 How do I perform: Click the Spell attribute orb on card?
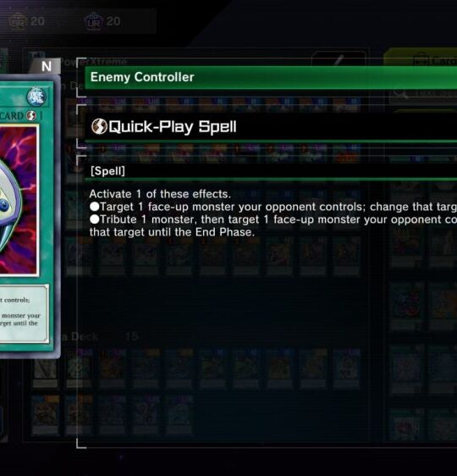click(36, 97)
